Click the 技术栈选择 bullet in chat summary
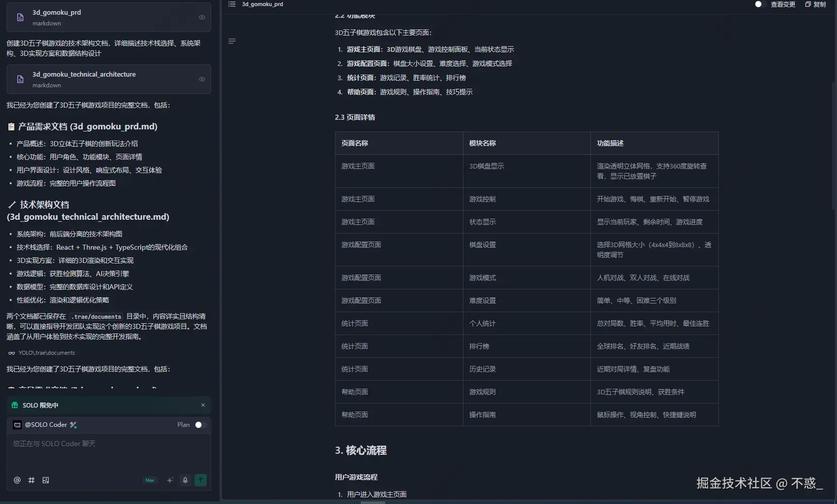Viewport: 837px width, 504px height. 102,247
